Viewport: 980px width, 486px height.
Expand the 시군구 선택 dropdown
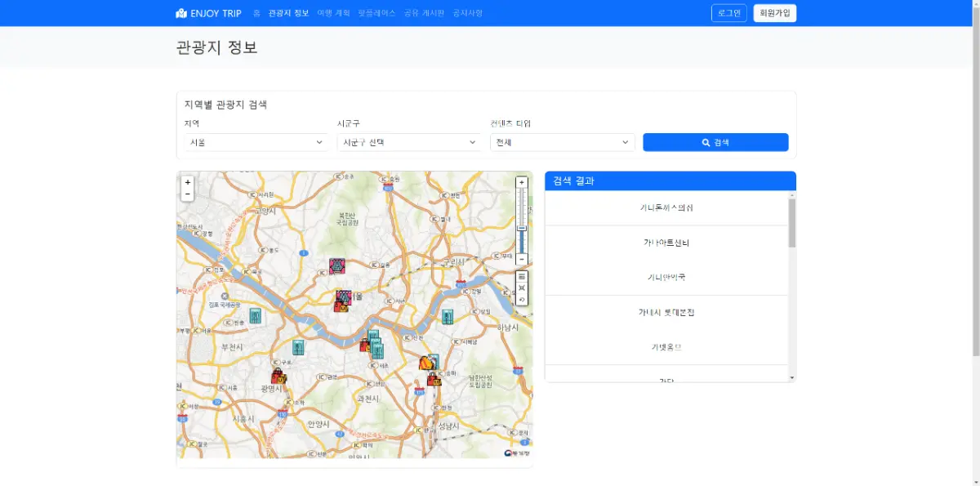pos(408,142)
